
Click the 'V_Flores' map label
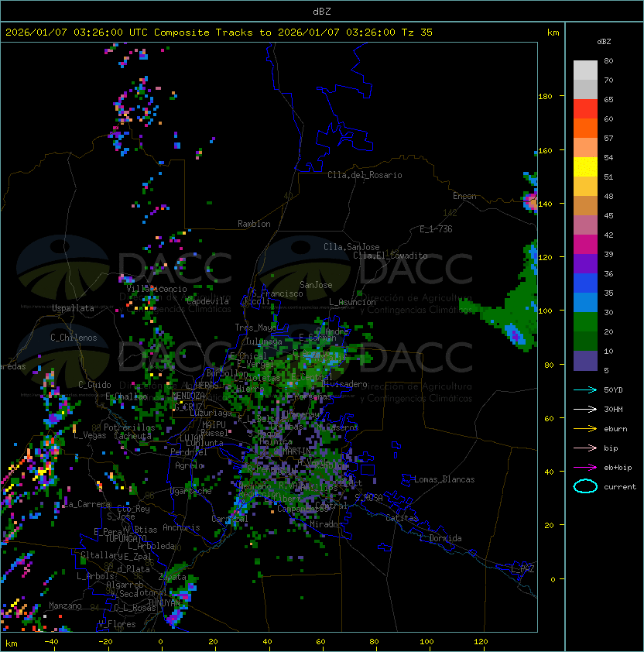117,624
